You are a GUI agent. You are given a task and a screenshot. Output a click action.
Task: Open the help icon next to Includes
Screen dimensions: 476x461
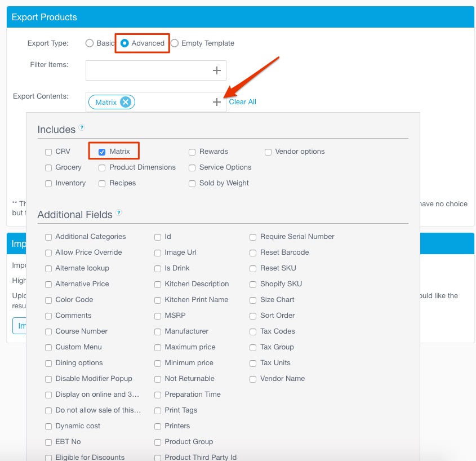[82, 127]
